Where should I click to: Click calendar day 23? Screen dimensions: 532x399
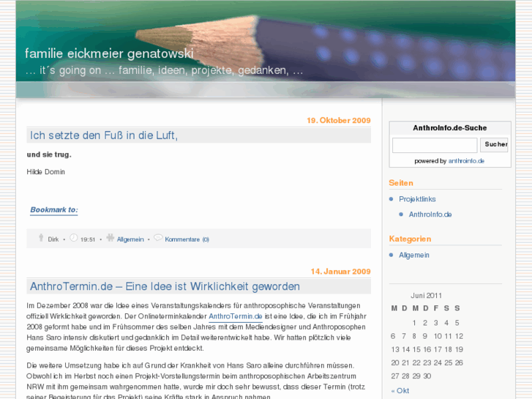coord(427,362)
